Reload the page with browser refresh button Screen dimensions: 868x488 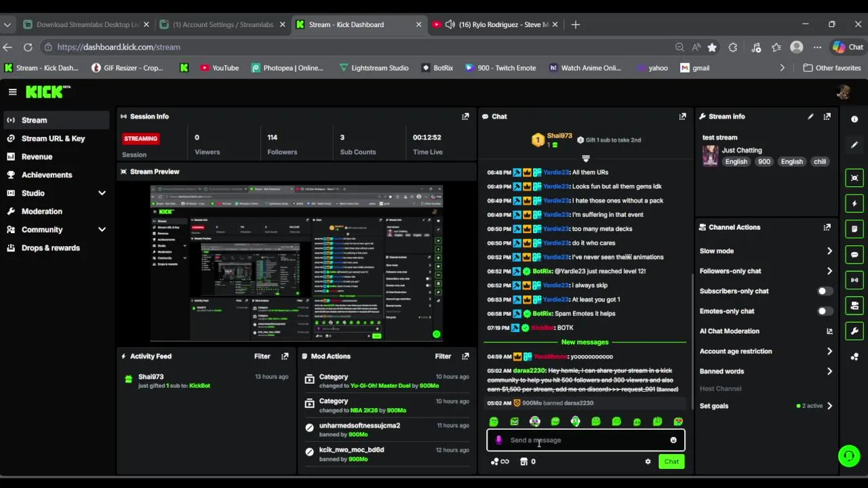click(28, 47)
